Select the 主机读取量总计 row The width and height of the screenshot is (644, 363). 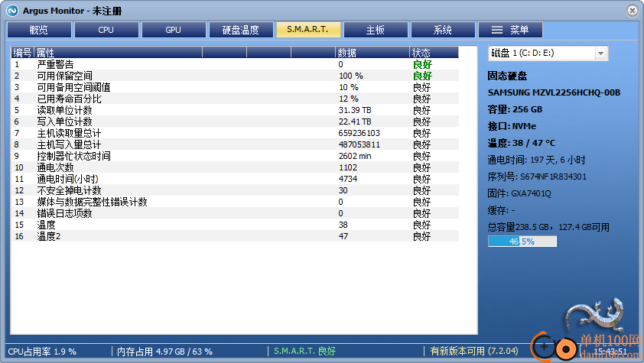235,133
